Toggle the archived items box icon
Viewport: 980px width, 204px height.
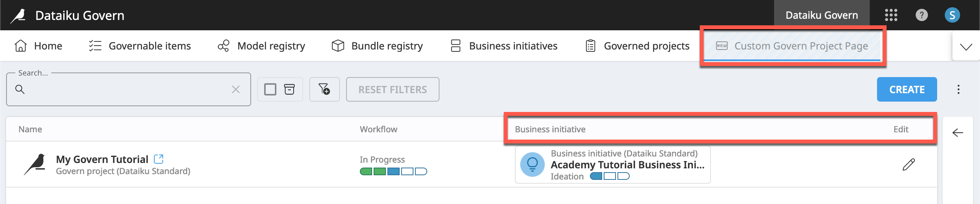point(289,89)
